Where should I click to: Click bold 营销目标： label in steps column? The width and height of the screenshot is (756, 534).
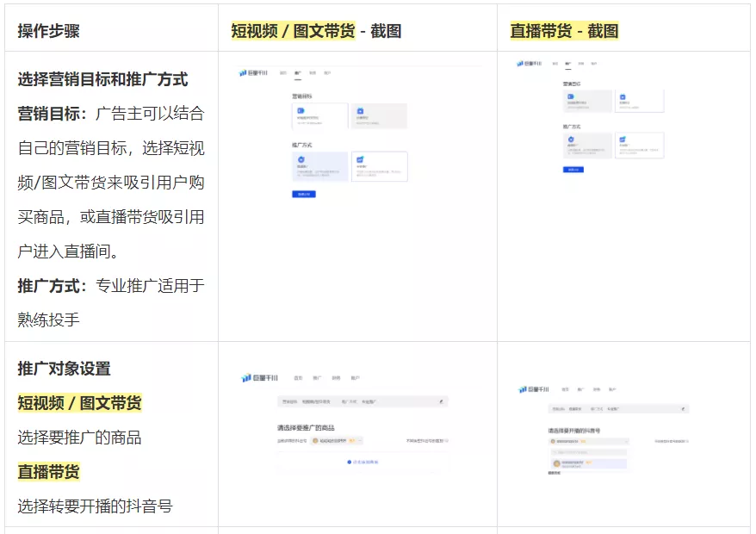pyautogui.click(x=53, y=114)
